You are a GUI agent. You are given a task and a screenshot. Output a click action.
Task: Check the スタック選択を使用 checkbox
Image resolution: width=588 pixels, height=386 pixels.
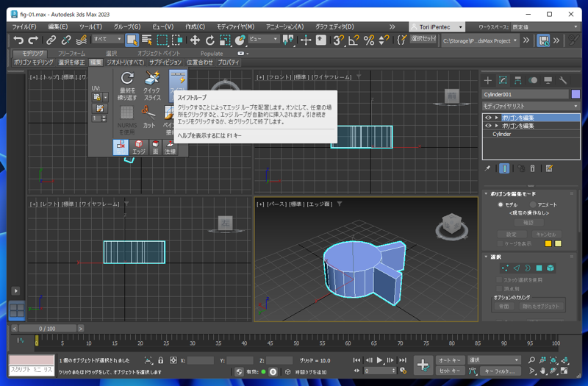pyautogui.click(x=499, y=280)
